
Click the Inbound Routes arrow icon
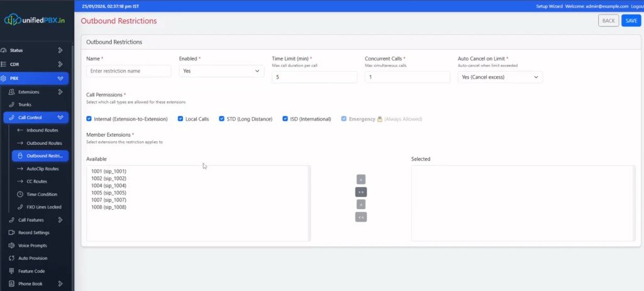tap(19, 130)
